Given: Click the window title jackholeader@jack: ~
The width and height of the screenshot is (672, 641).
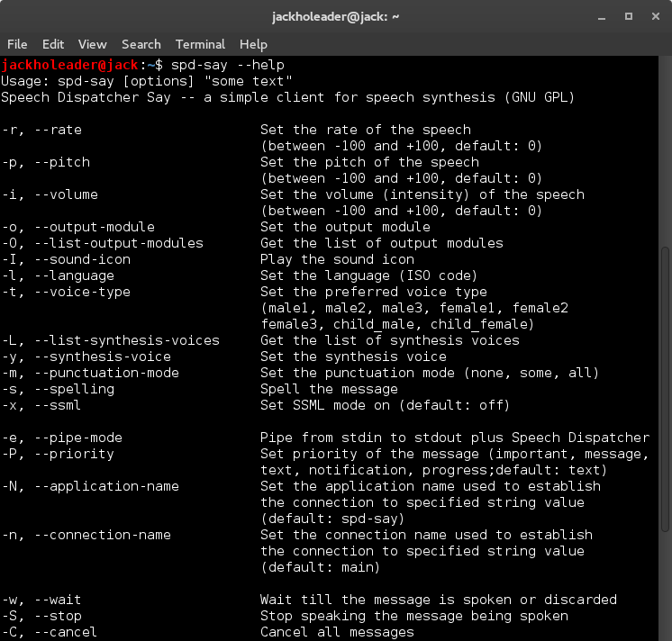Looking at the screenshot, I should coord(336,17).
